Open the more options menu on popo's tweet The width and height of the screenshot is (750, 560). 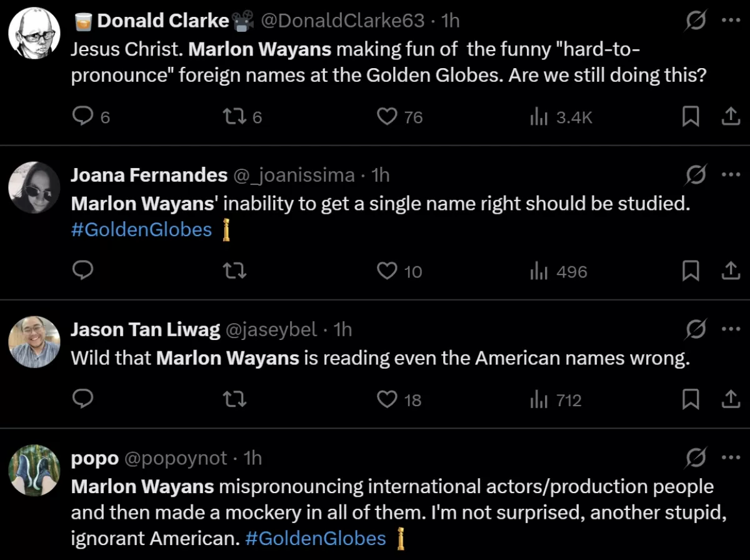(731, 458)
